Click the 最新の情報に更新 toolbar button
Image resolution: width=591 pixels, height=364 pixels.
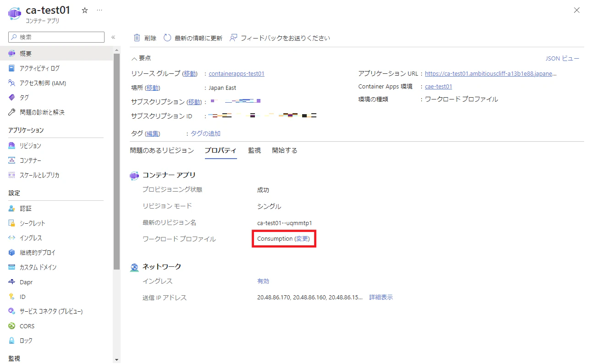click(x=193, y=38)
